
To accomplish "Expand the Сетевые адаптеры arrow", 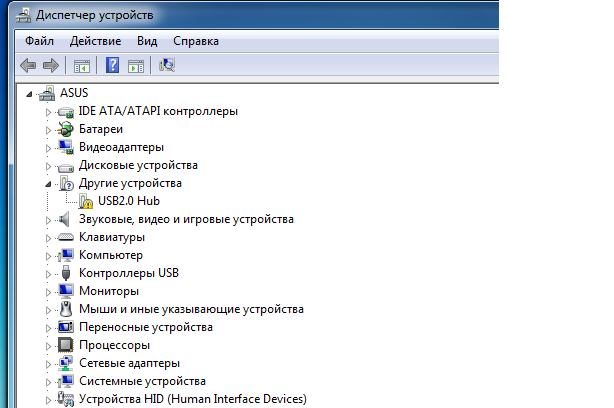I will coord(48,365).
